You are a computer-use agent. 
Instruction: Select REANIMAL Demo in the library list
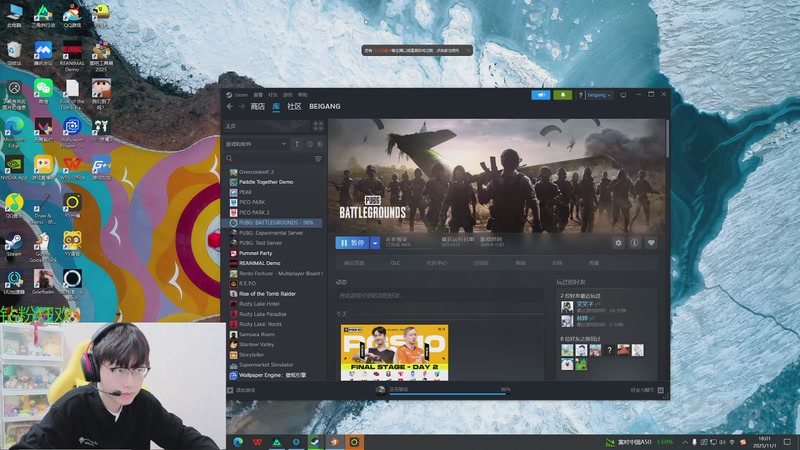point(259,264)
